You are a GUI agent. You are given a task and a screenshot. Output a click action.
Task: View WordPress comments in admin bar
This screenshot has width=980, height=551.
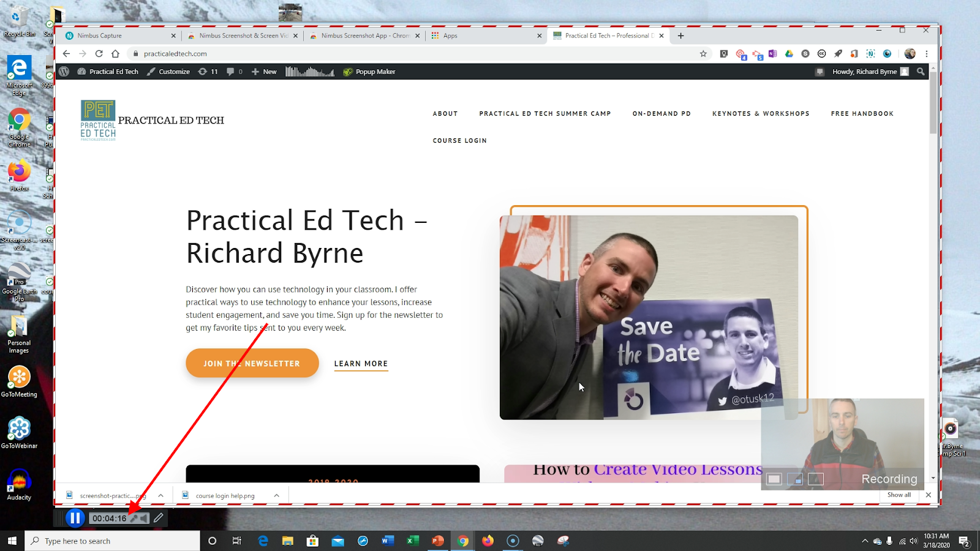click(234, 72)
